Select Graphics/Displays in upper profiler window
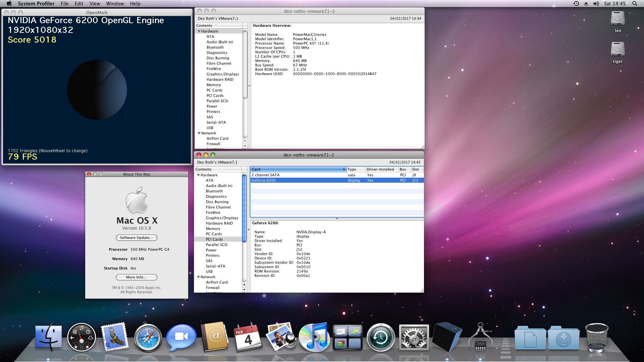The height and width of the screenshot is (362, 644). [x=223, y=74]
